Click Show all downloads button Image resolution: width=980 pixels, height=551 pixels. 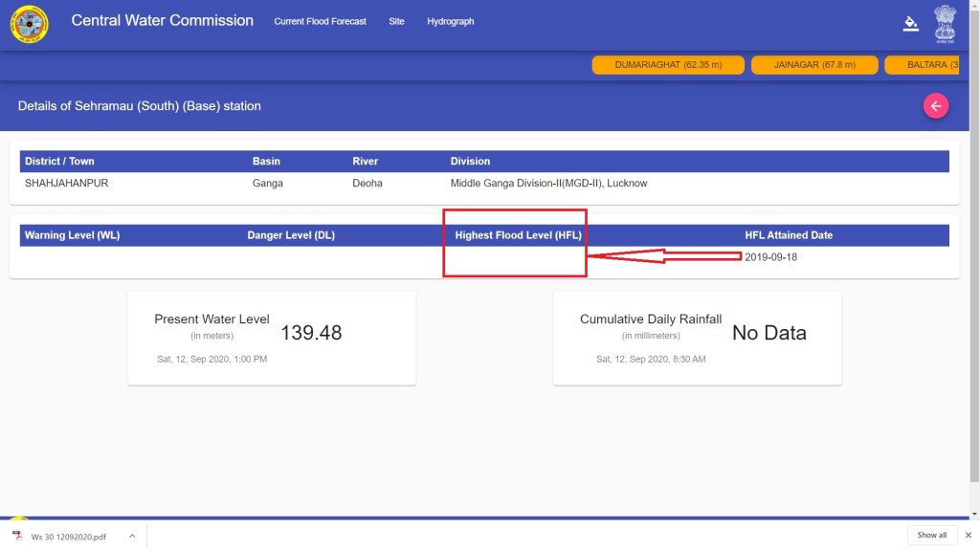point(931,535)
